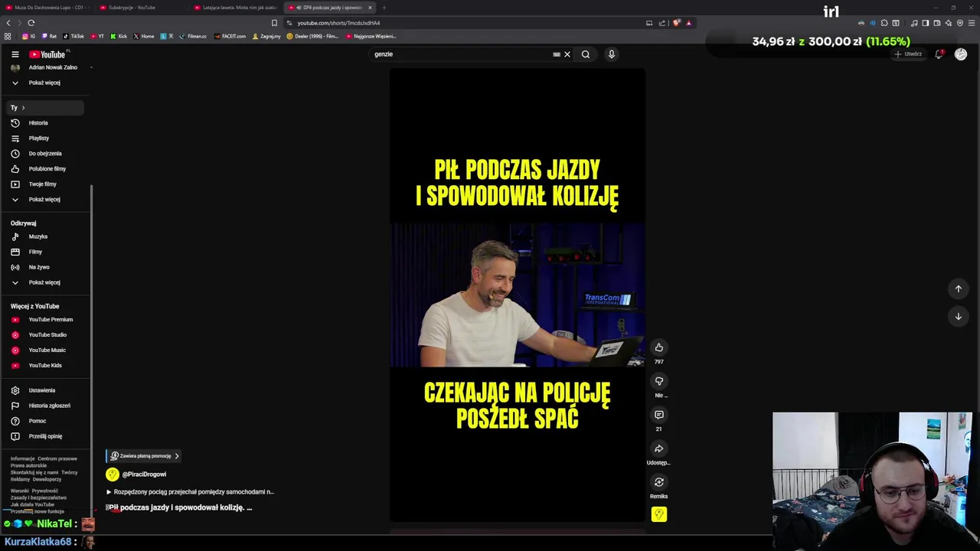Open the Remiks option
The width and height of the screenshot is (980, 551).
tap(658, 482)
